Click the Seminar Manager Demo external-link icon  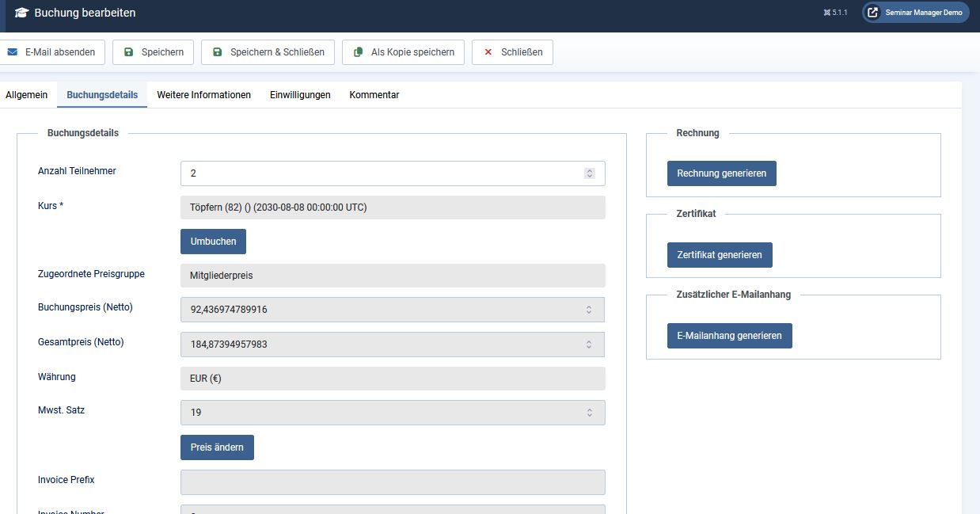tap(873, 13)
